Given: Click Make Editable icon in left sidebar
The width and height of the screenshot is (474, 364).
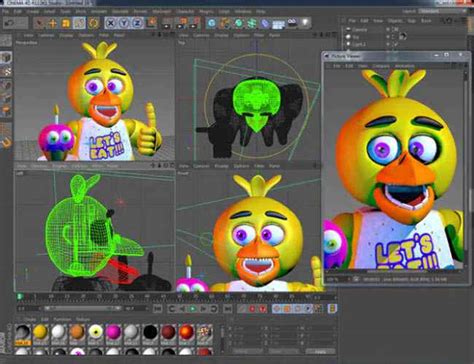Looking at the screenshot, I should [6, 41].
